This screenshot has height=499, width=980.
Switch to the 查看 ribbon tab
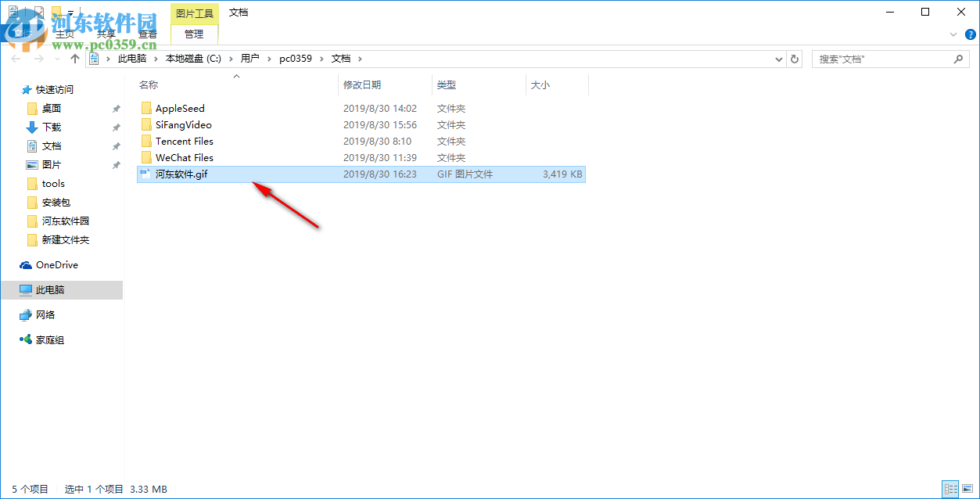coord(147,34)
